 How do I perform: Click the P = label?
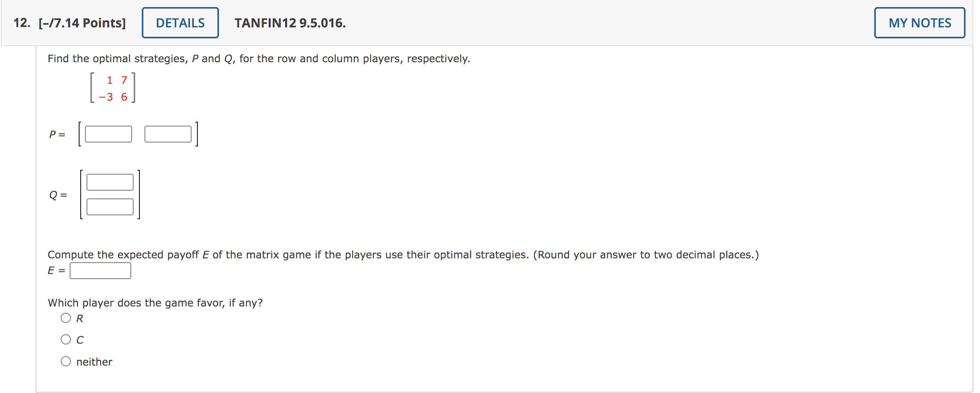point(56,133)
